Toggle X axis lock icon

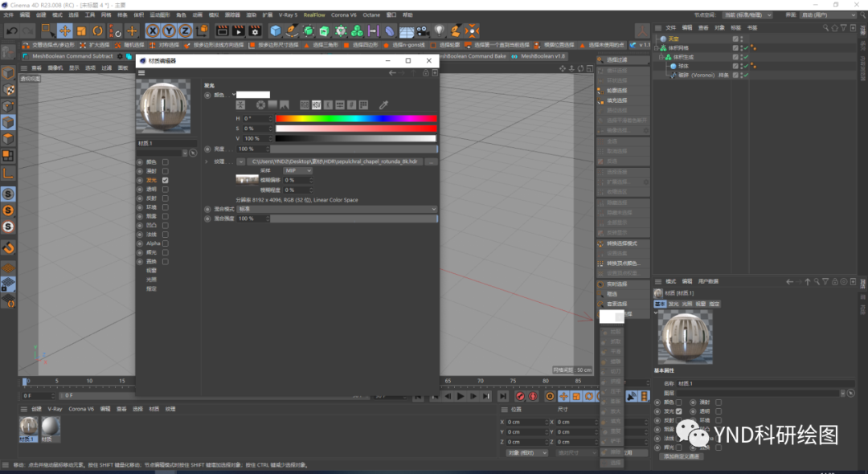tap(153, 31)
